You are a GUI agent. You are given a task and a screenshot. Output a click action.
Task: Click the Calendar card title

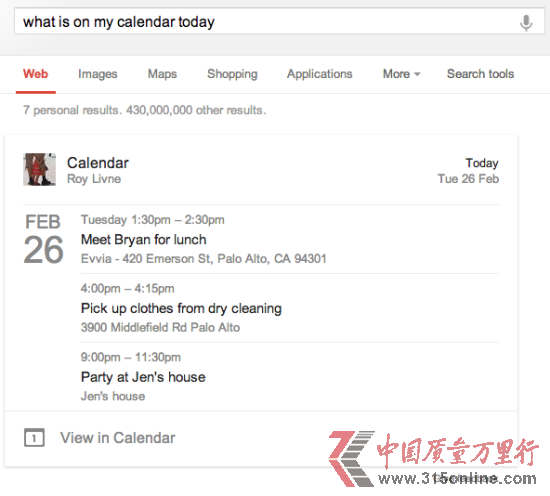[x=98, y=163]
